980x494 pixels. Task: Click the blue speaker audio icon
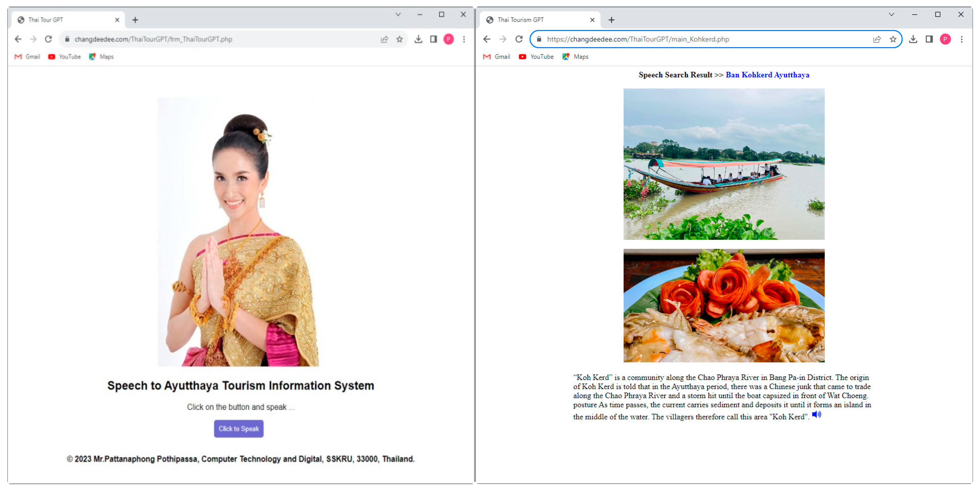[816, 415]
